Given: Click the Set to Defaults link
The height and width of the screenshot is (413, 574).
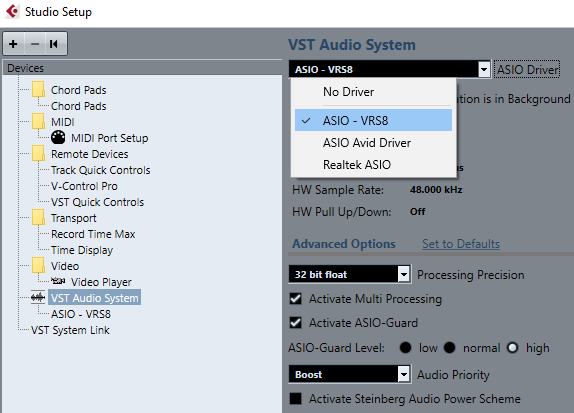Looking at the screenshot, I should tap(461, 244).
